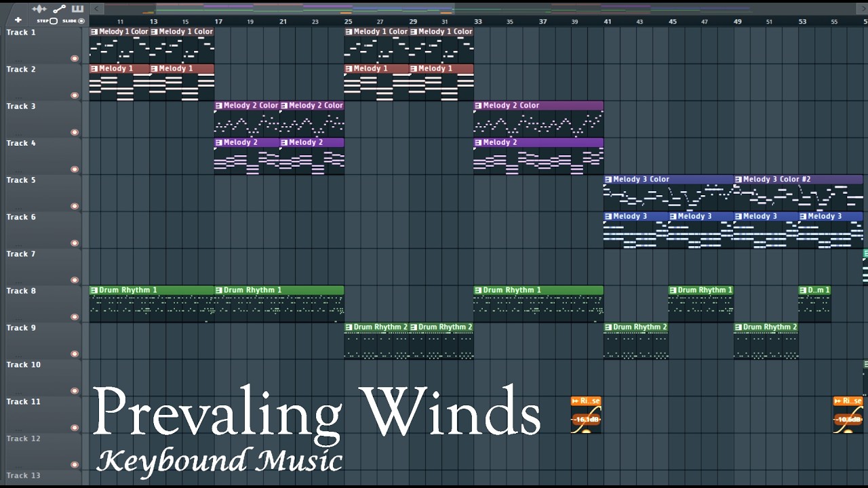This screenshot has height=488, width=868.
Task: Toggle the STEP editing mode
Action: pos(47,21)
